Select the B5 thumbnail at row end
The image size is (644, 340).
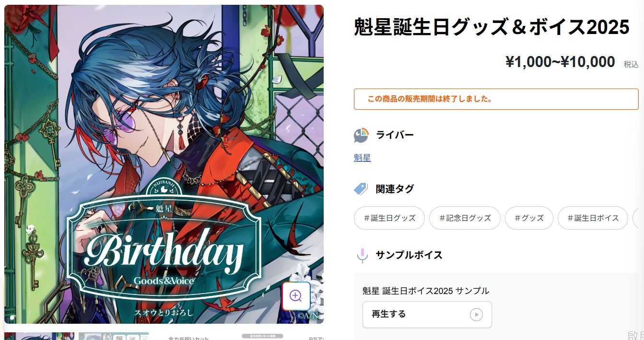pos(316,337)
